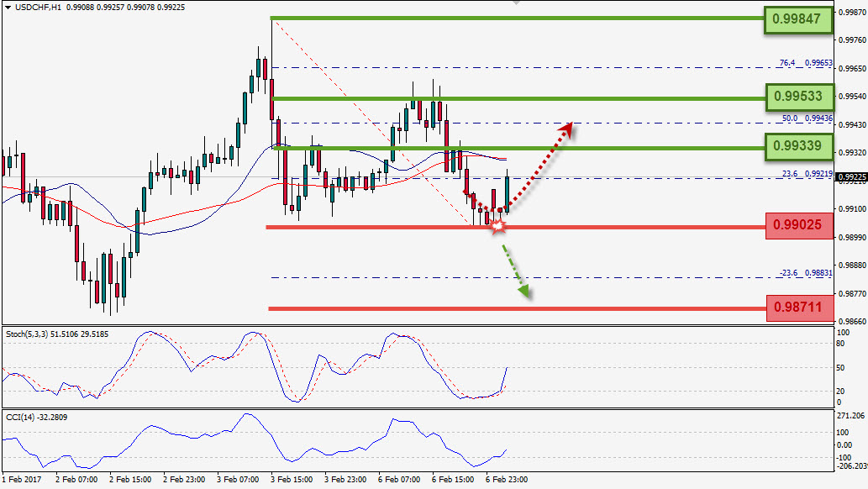Click the USDCHF,H1 chart menu triangle
The width and height of the screenshot is (868, 489).
(x=8, y=8)
